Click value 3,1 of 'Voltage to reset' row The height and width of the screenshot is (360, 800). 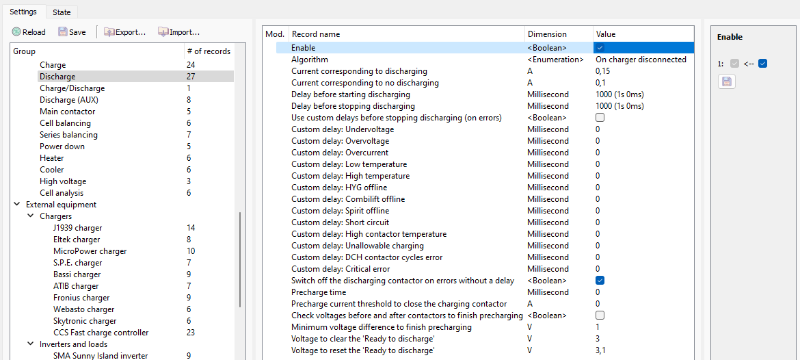point(601,350)
